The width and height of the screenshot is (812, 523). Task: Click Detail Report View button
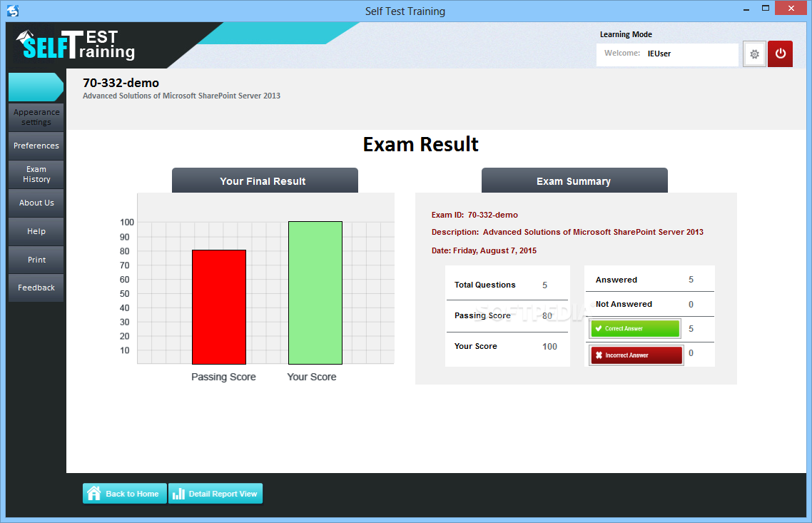point(215,494)
